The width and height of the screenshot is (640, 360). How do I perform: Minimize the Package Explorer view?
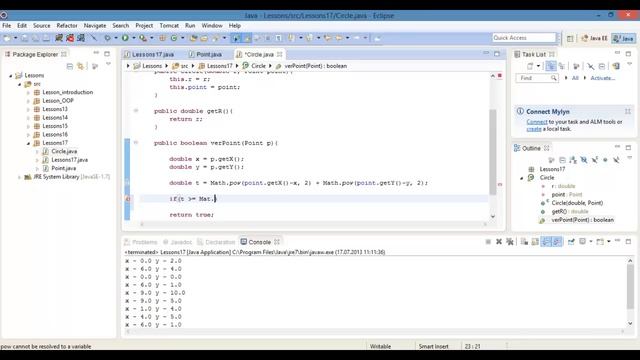96,53
